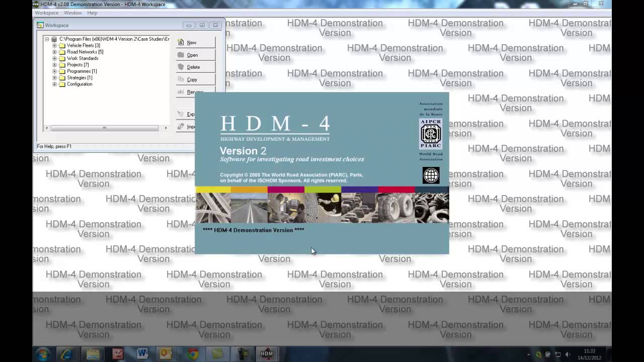This screenshot has height=362, width=644.
Task: Select the Road Networks folder icon
Action: pyautogui.click(x=62, y=52)
